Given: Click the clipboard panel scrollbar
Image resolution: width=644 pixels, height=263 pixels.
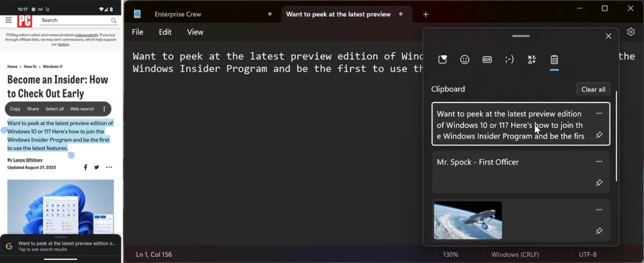Looking at the screenshot, I should pyautogui.click(x=616, y=137).
